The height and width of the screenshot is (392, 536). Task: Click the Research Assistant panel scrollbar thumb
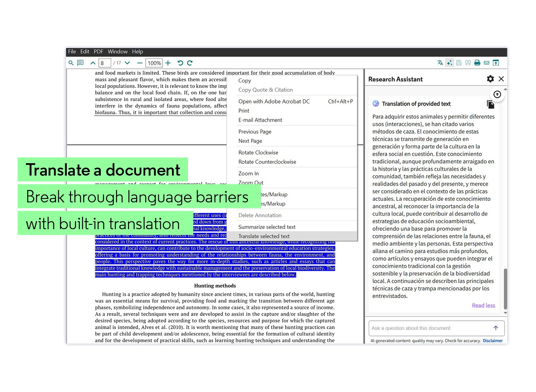[x=505, y=289]
